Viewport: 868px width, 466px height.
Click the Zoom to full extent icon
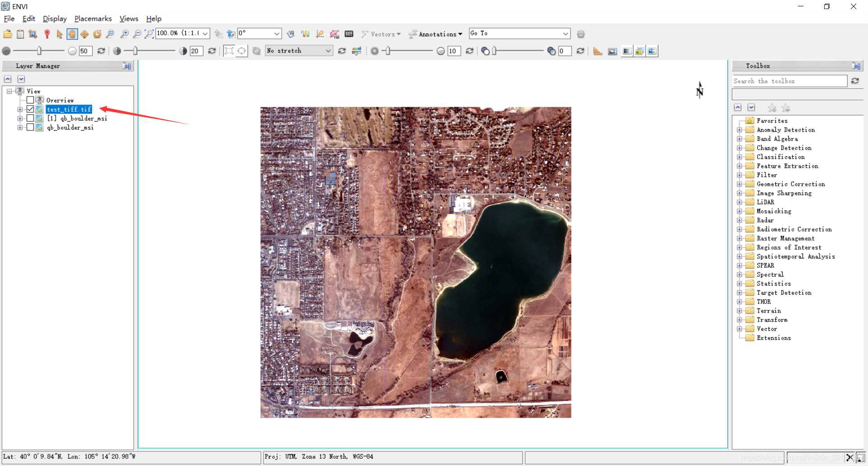[x=149, y=34]
